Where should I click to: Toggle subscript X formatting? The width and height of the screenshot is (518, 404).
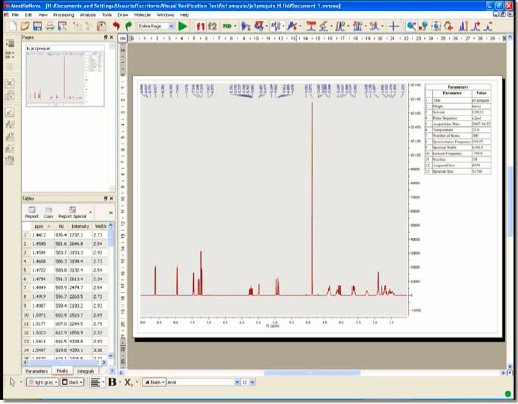tap(128, 382)
